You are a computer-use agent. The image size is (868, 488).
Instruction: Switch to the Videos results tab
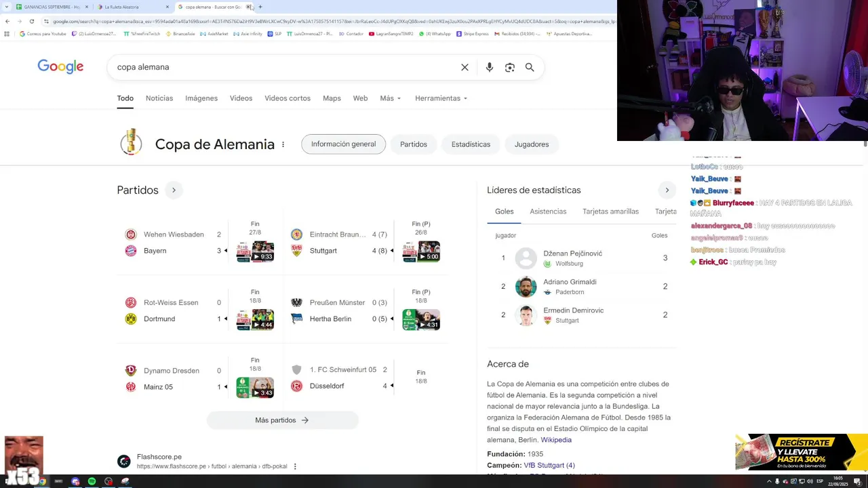tap(241, 98)
